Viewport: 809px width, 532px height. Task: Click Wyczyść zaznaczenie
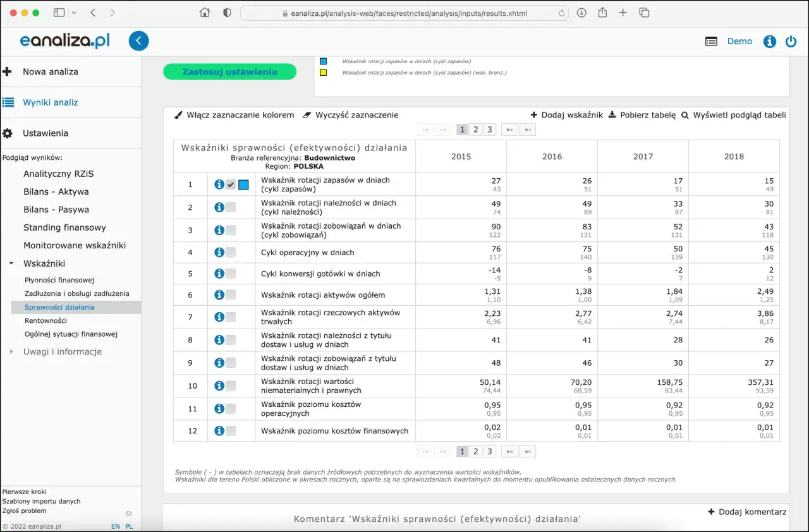[351, 115]
